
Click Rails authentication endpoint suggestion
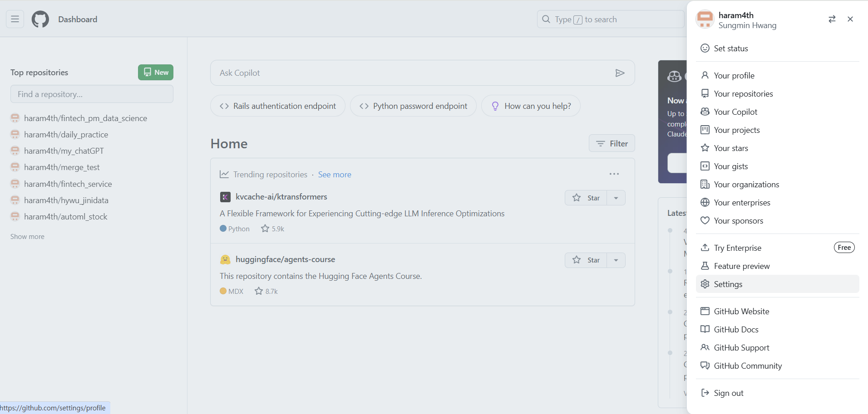tap(278, 106)
